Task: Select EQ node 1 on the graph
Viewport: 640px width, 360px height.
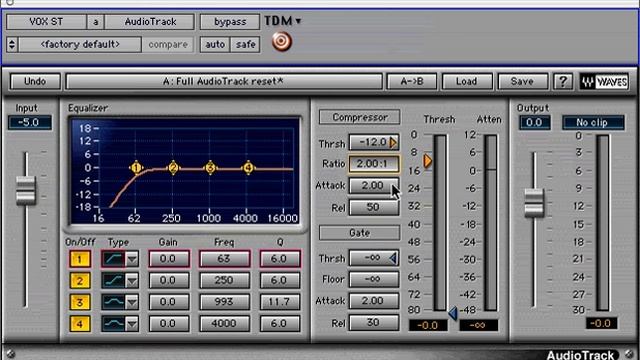Action: 136,168
